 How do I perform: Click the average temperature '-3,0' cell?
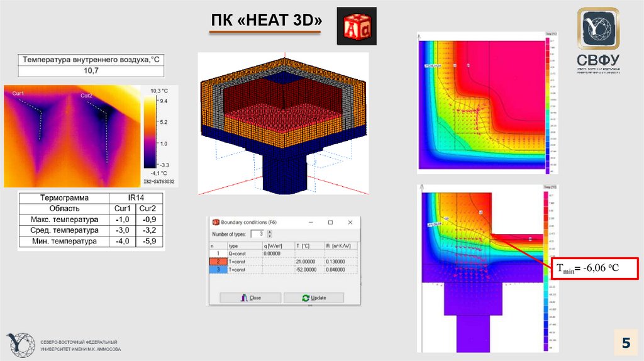(x=123, y=230)
